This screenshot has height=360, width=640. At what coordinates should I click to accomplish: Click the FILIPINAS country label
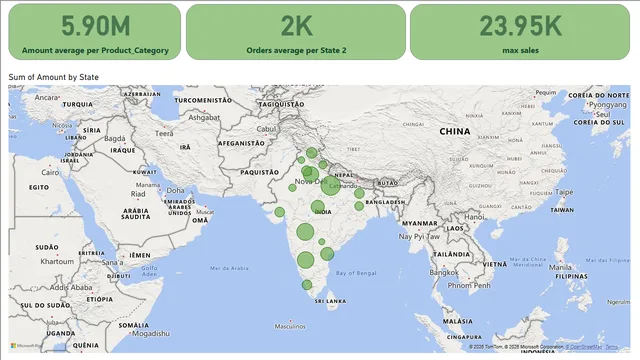click(x=571, y=276)
